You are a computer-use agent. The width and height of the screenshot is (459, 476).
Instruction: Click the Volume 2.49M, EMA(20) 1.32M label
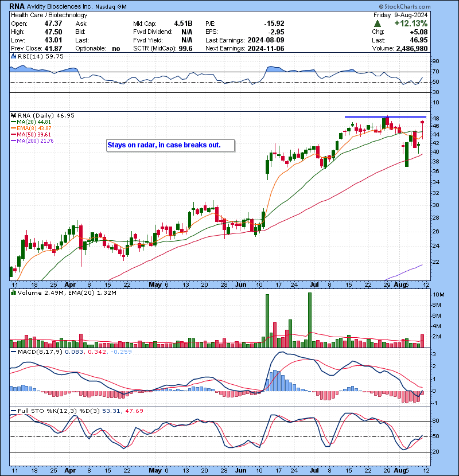pyautogui.click(x=67, y=292)
